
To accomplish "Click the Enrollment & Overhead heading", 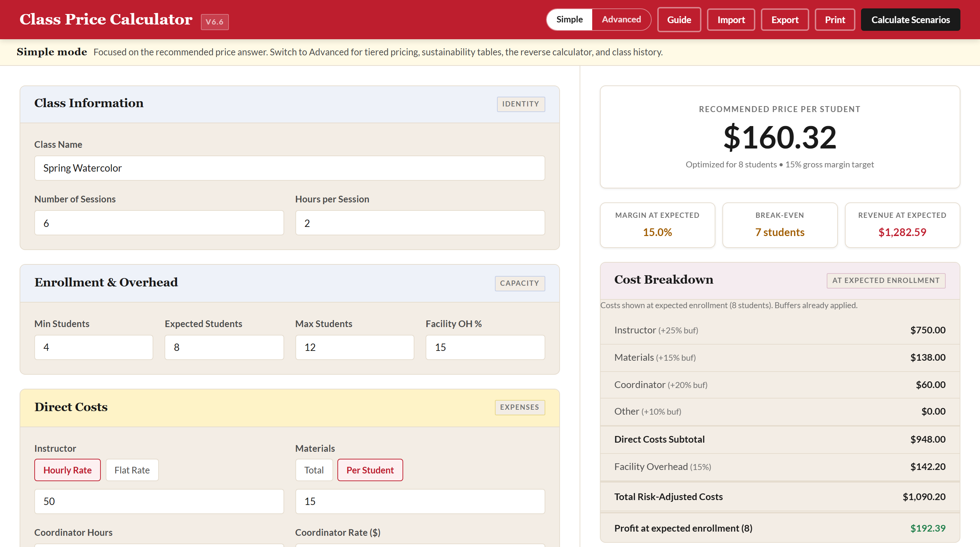I will [106, 283].
